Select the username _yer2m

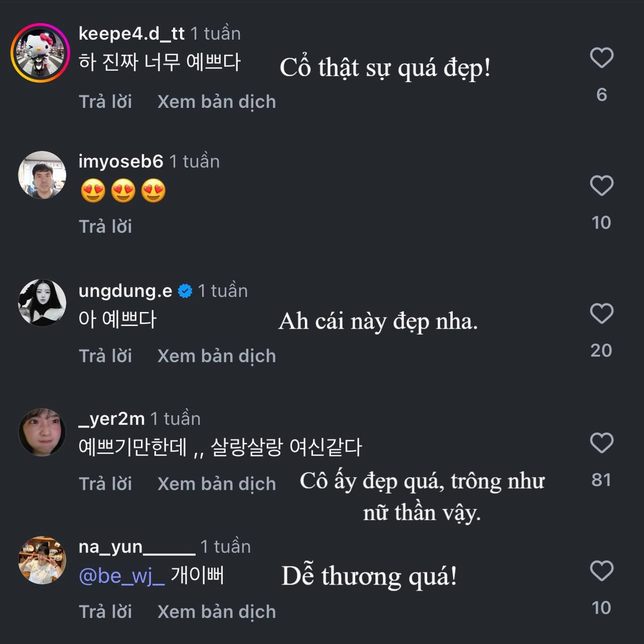[x=111, y=418]
